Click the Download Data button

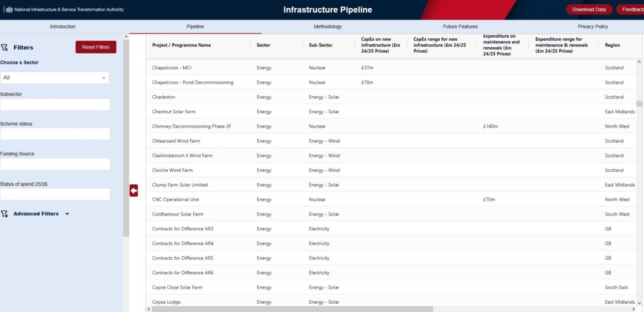pyautogui.click(x=589, y=9)
